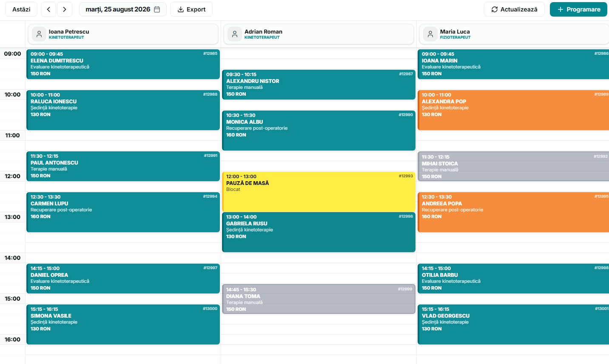Image resolution: width=609 pixels, height=364 pixels.
Task: Open Simona Vasile 15:15 appointment
Action: [123, 324]
